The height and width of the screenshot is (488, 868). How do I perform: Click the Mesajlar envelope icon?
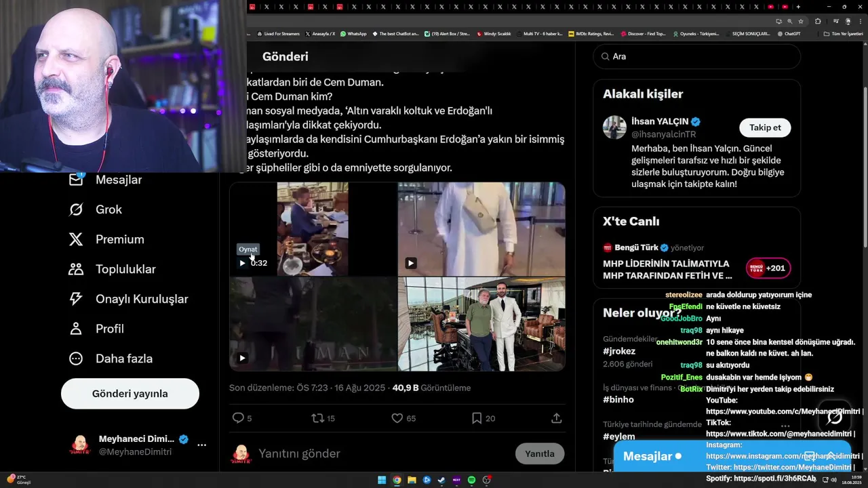76,180
